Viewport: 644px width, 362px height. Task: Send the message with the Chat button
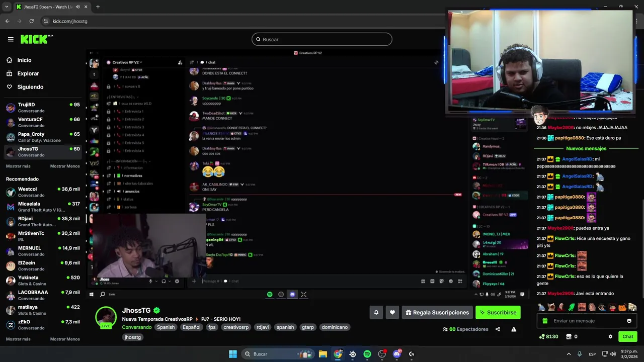click(x=628, y=336)
